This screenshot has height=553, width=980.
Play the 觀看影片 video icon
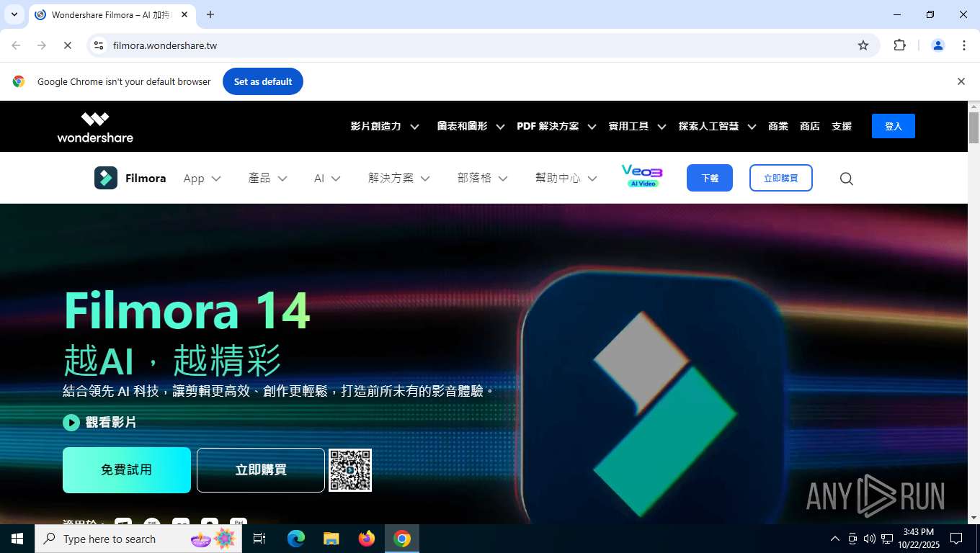tap(71, 423)
